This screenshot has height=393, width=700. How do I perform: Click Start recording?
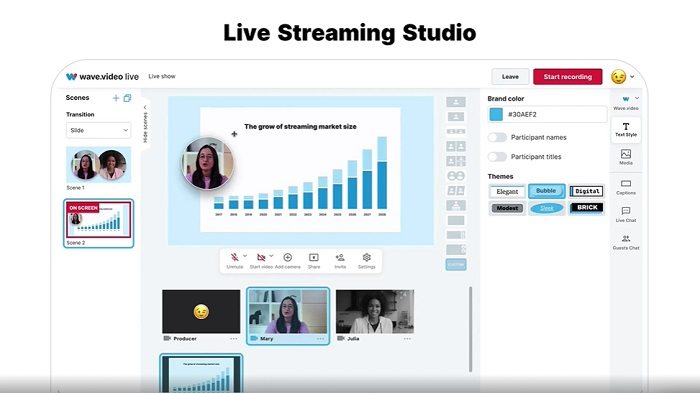[567, 77]
